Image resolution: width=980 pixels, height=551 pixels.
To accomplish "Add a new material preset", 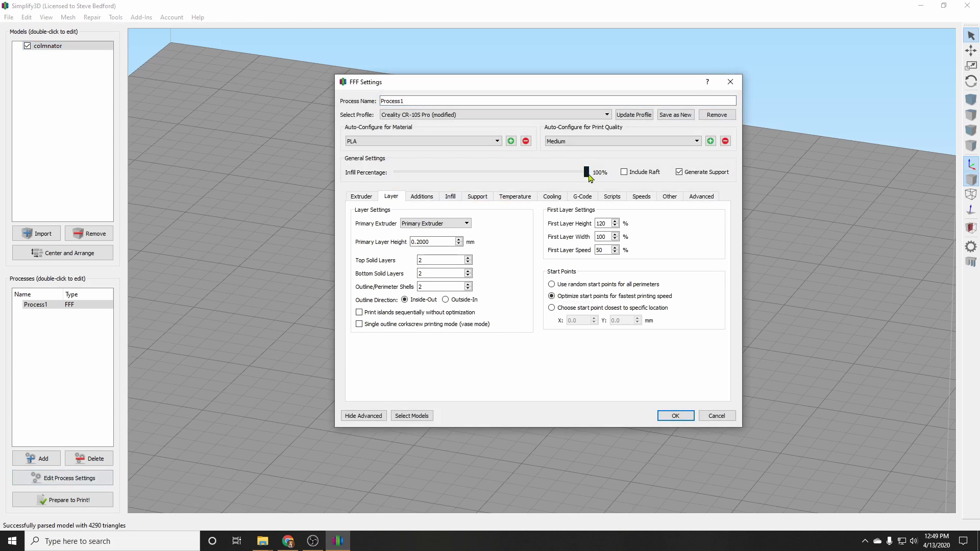I will coord(511,141).
